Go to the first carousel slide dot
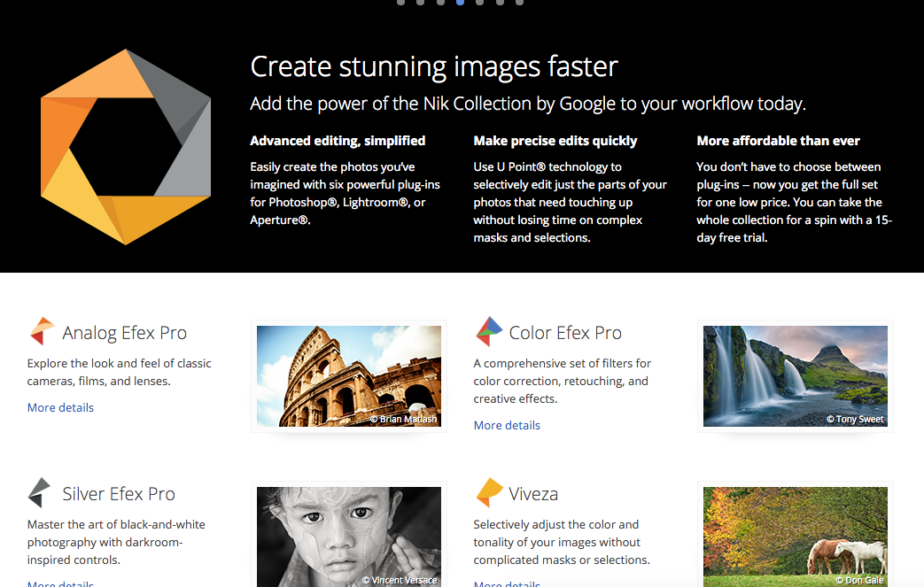Viewport: 924px width, 587px height. (400, 3)
